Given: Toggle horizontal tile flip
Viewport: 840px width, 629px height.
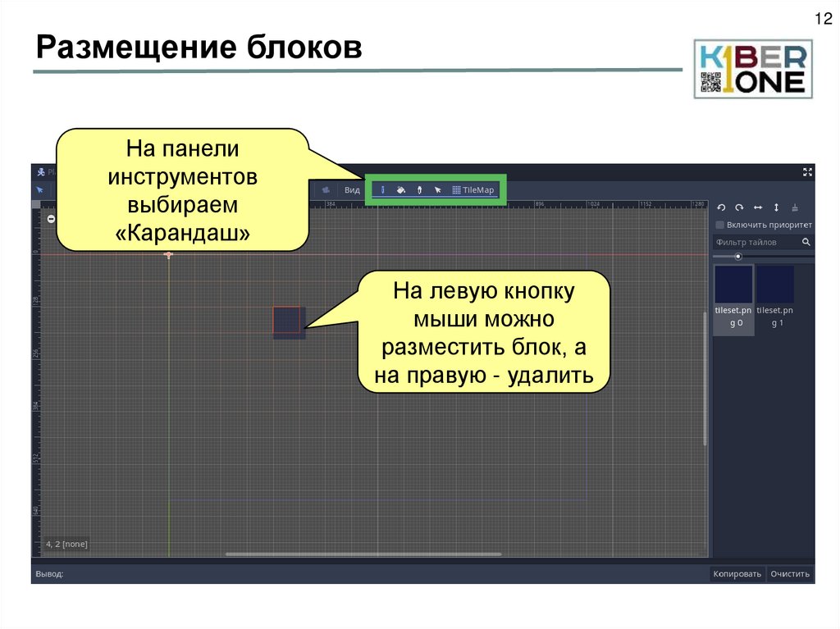Looking at the screenshot, I should pos(757,207).
